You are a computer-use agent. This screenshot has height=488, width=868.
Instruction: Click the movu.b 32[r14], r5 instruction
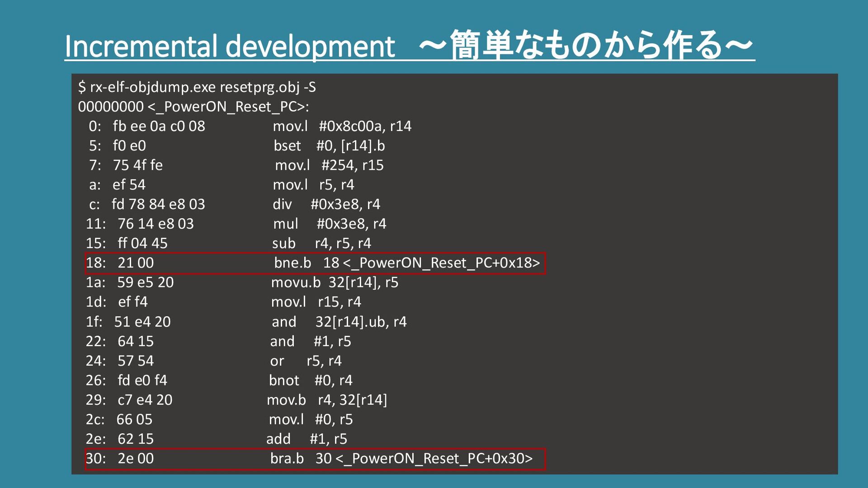tap(334, 282)
